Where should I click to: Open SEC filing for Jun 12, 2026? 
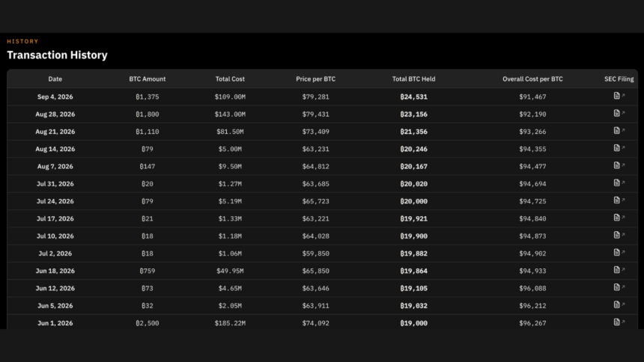[619, 287]
